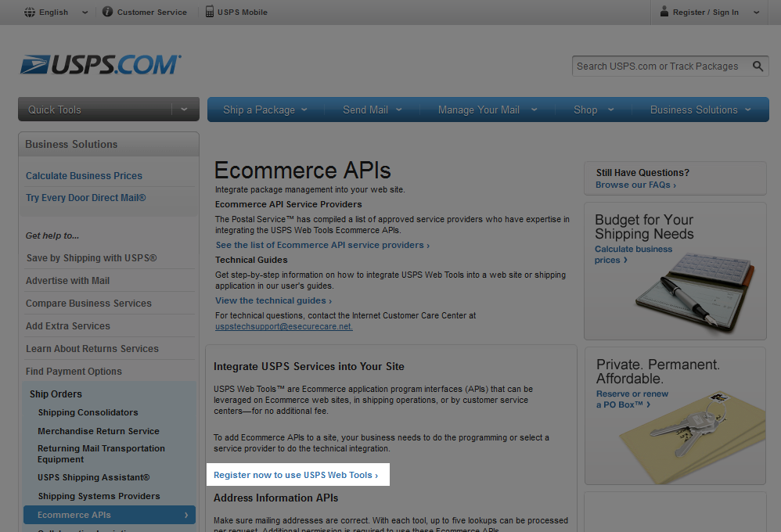This screenshot has width=781, height=532.
Task: Open the Ship a Package menu
Action: pyautogui.click(x=265, y=110)
